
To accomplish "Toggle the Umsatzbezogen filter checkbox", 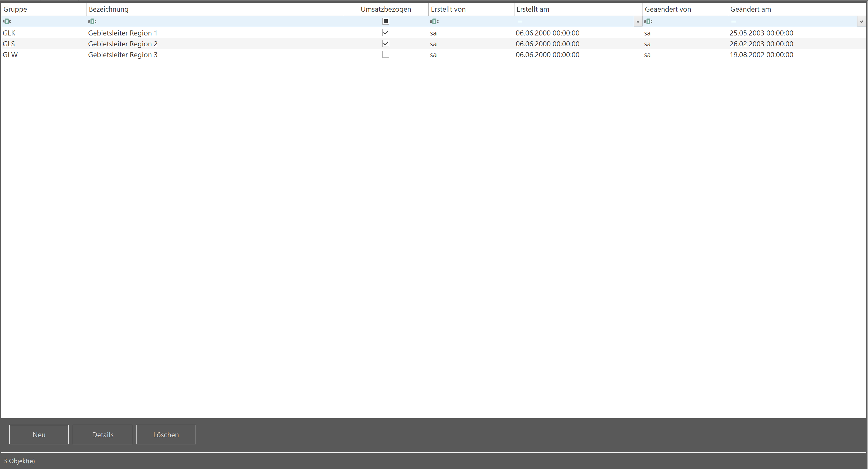I will pyautogui.click(x=386, y=21).
